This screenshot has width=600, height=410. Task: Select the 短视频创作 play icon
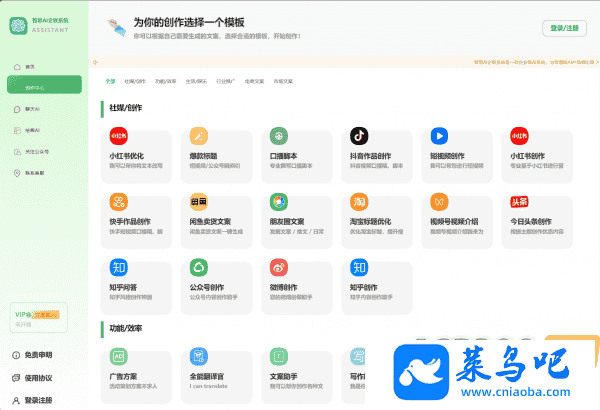[x=439, y=136]
